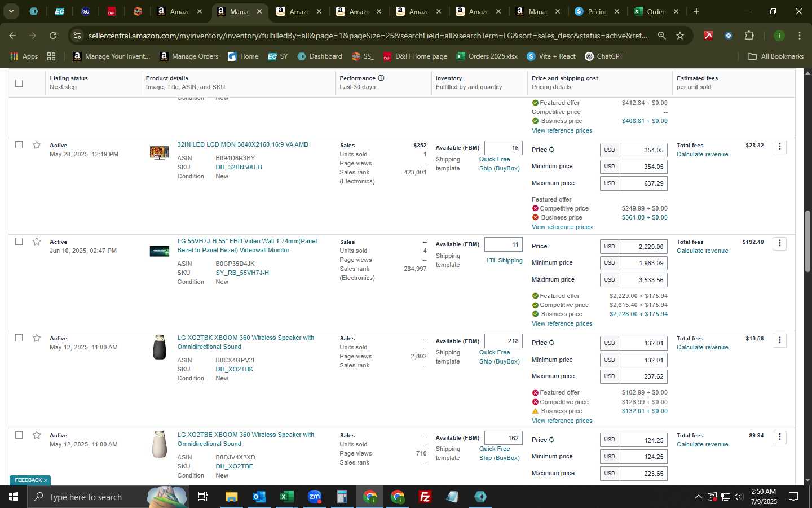Reload the page with browser refresh

point(53,36)
